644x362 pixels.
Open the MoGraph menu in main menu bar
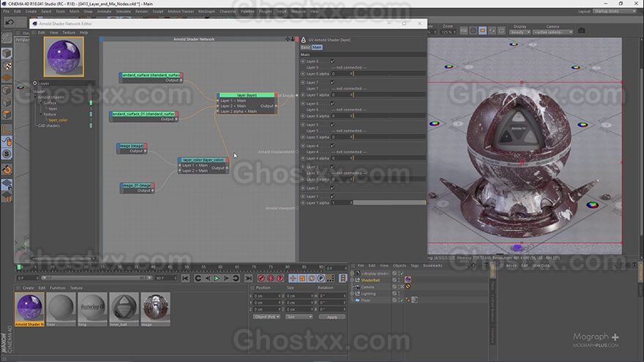(x=206, y=12)
